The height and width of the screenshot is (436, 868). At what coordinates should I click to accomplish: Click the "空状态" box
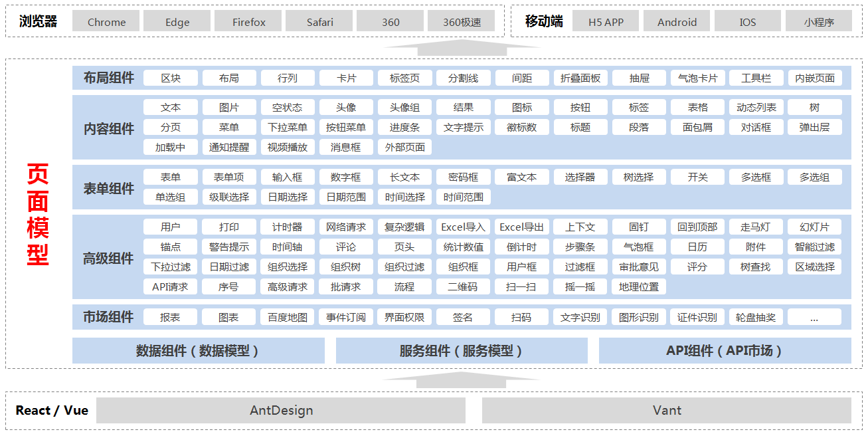coord(288,107)
